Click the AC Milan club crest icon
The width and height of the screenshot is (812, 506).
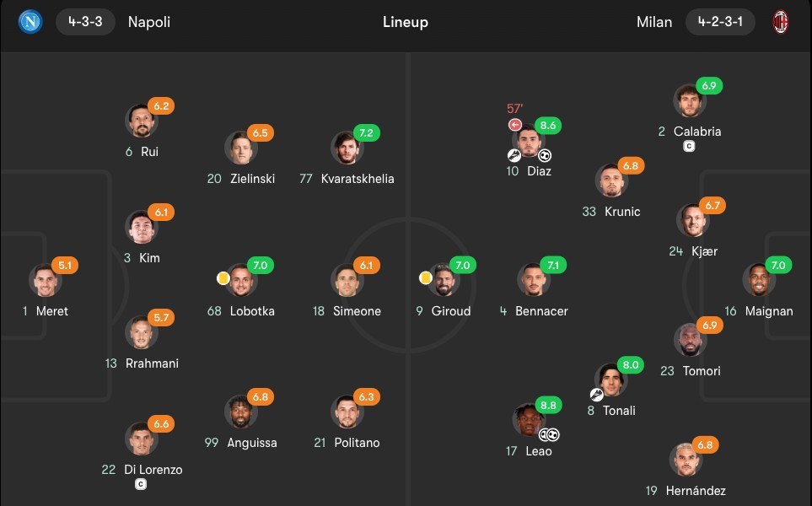click(781, 22)
